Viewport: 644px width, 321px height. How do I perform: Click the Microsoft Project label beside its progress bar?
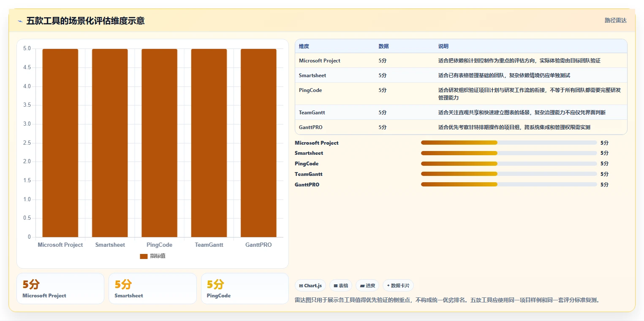tap(317, 143)
